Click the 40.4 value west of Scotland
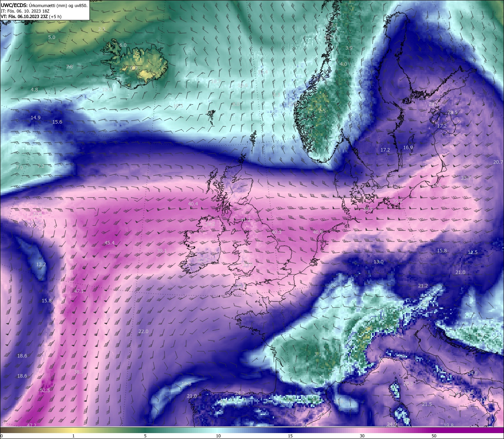This screenshot has width=504, height=439. click(x=193, y=204)
